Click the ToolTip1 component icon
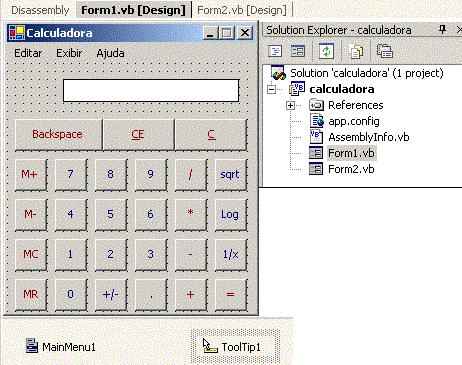The image size is (462, 365). (210, 346)
